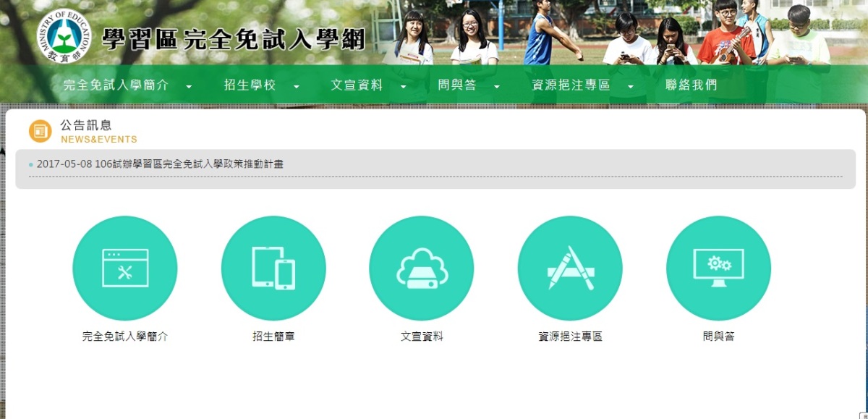Open the 完全免試入學簡介 circle icon with wrench
868x419 pixels.
click(x=125, y=268)
